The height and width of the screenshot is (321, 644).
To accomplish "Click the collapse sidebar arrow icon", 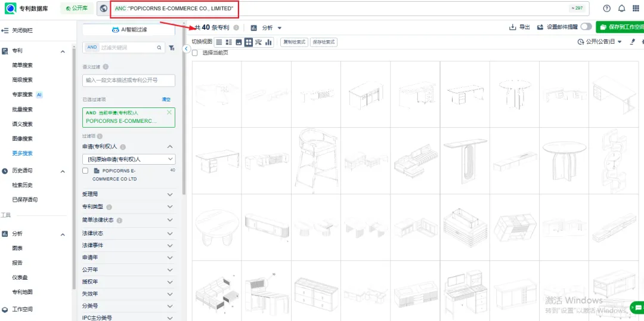I will pos(5,31).
